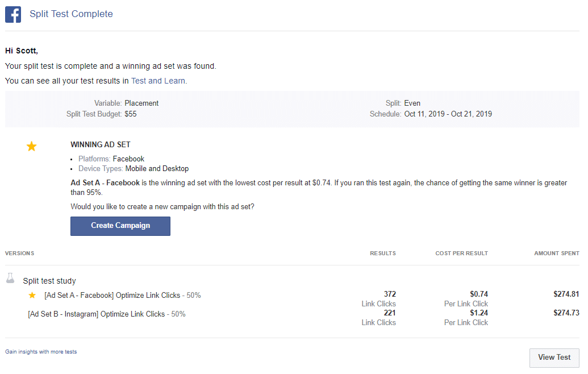The width and height of the screenshot is (588, 374).
Task: Click the Split Test Complete heading
Action: tap(71, 14)
